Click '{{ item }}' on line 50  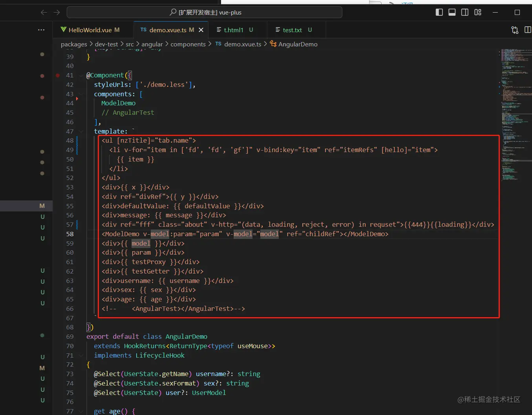click(x=135, y=160)
